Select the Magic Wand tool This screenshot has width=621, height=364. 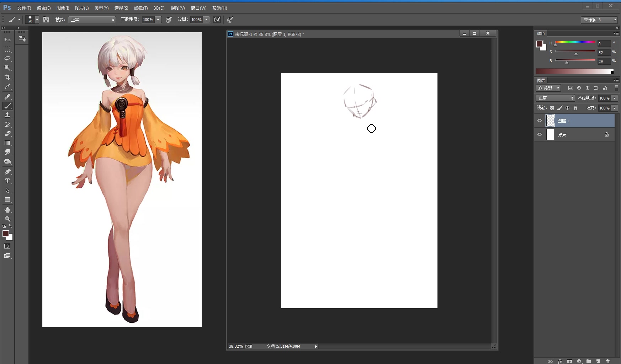[x=7, y=68]
